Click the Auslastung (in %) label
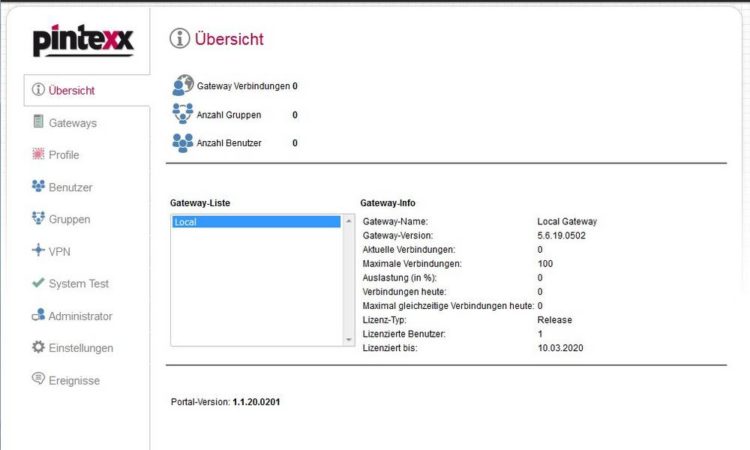 (x=399, y=278)
